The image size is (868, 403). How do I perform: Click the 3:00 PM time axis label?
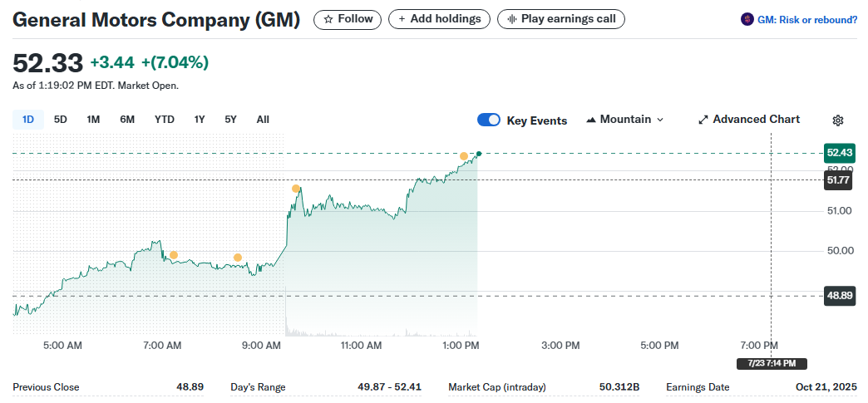point(560,346)
